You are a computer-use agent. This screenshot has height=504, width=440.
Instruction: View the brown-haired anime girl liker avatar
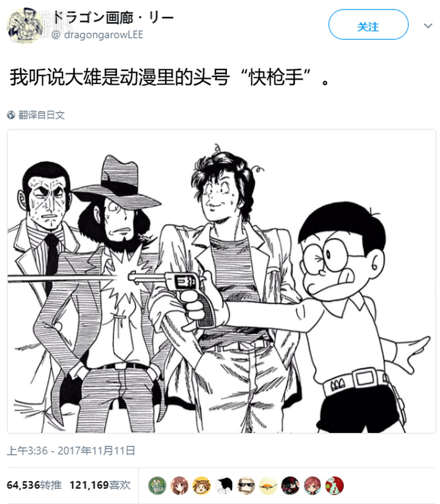point(180,485)
